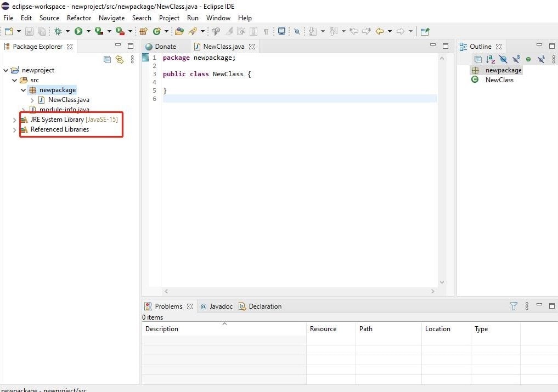Click the Open Perspective toolbar icon
This screenshot has height=392, width=558.
click(425, 31)
